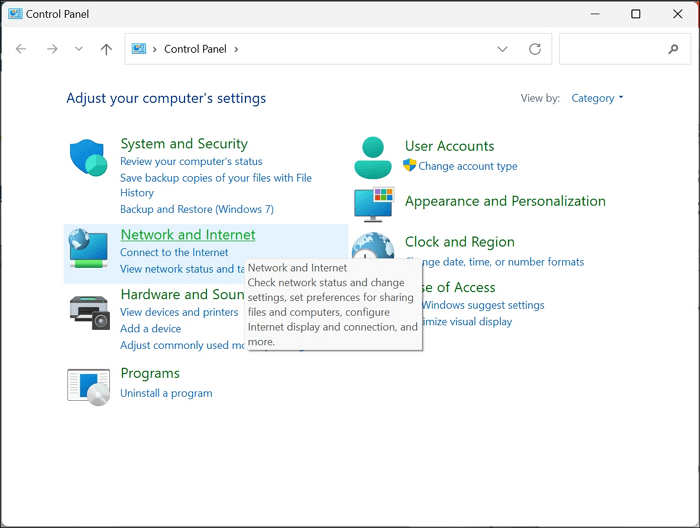Open the View by Category dropdown
The width and height of the screenshot is (700, 528).
pyautogui.click(x=597, y=98)
